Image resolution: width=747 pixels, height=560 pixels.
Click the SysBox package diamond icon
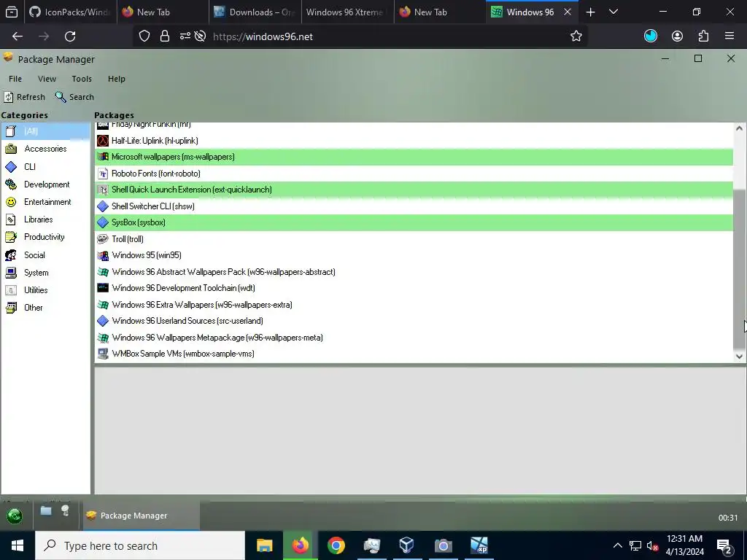(x=103, y=223)
